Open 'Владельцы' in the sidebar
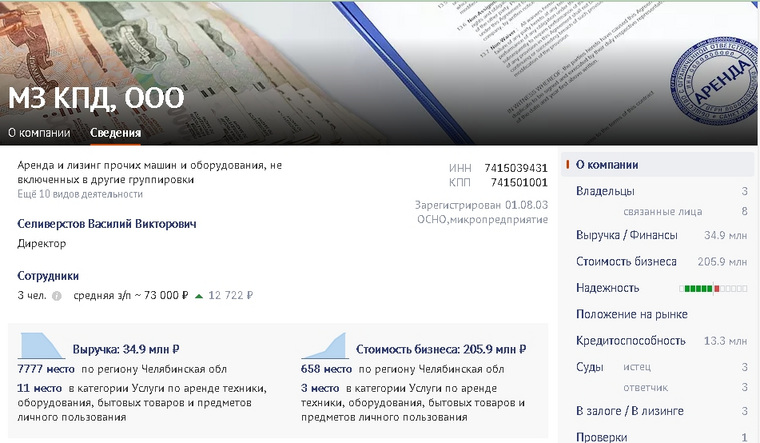Viewport: 760px width, 443px height. click(605, 191)
